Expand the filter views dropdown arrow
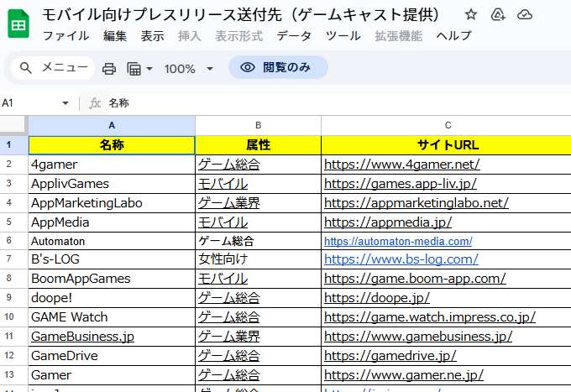 click(x=149, y=69)
